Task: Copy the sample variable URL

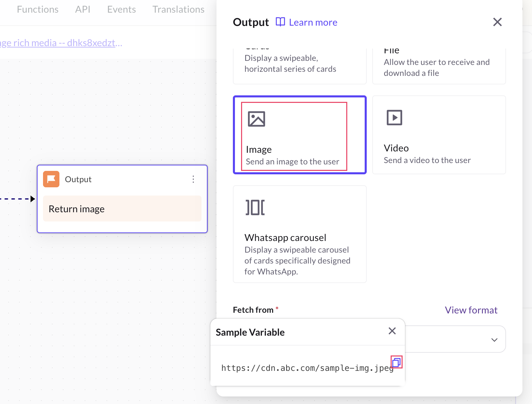Action: coord(396,362)
